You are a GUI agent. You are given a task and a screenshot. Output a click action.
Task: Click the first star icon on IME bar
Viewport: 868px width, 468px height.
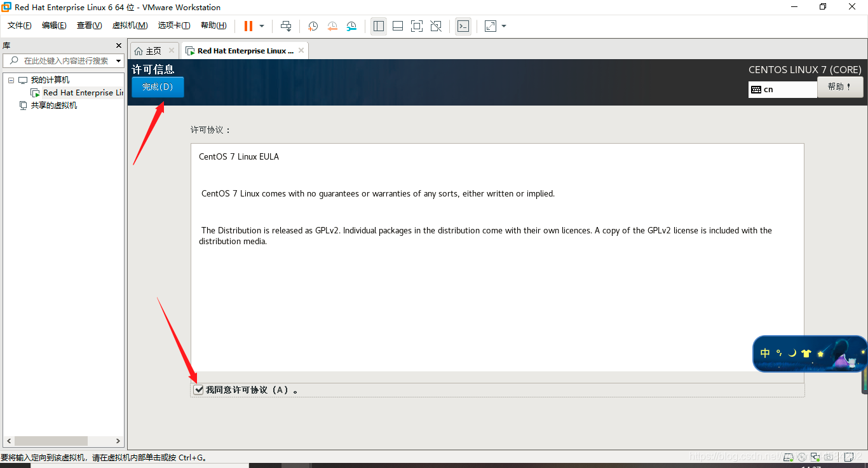pos(820,353)
